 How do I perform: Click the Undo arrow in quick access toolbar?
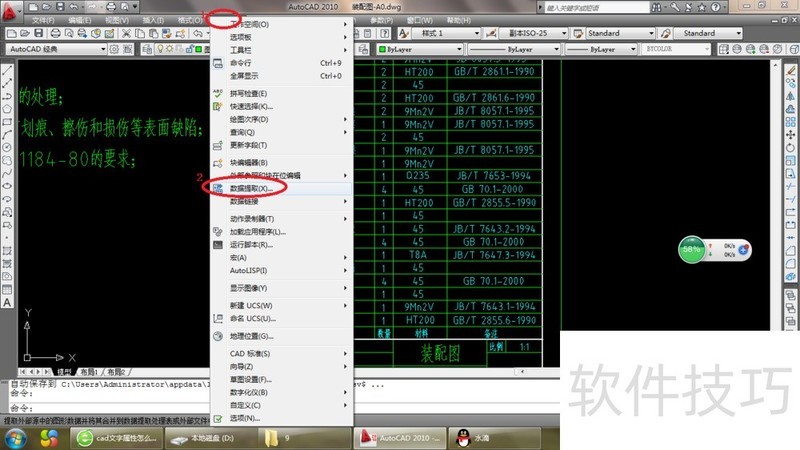[74, 7]
